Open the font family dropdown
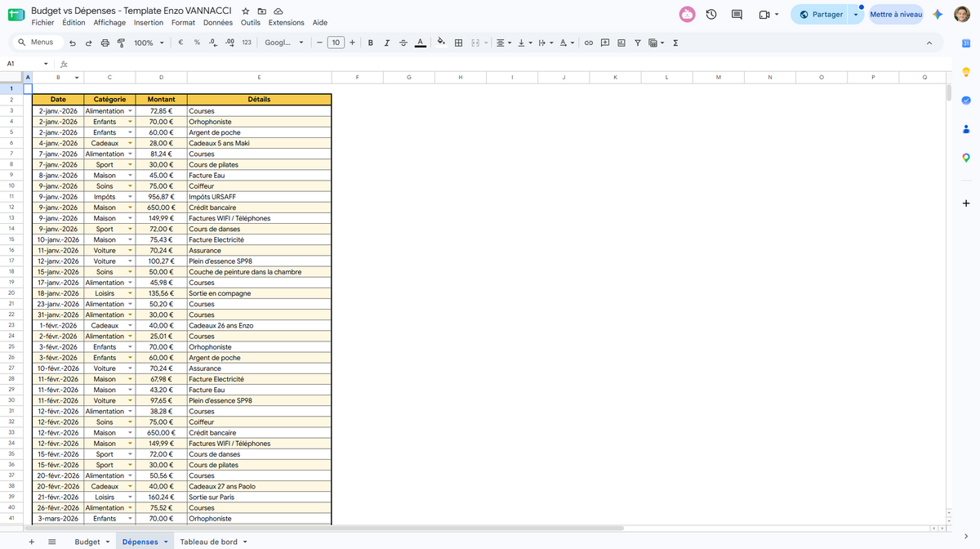 [x=284, y=42]
